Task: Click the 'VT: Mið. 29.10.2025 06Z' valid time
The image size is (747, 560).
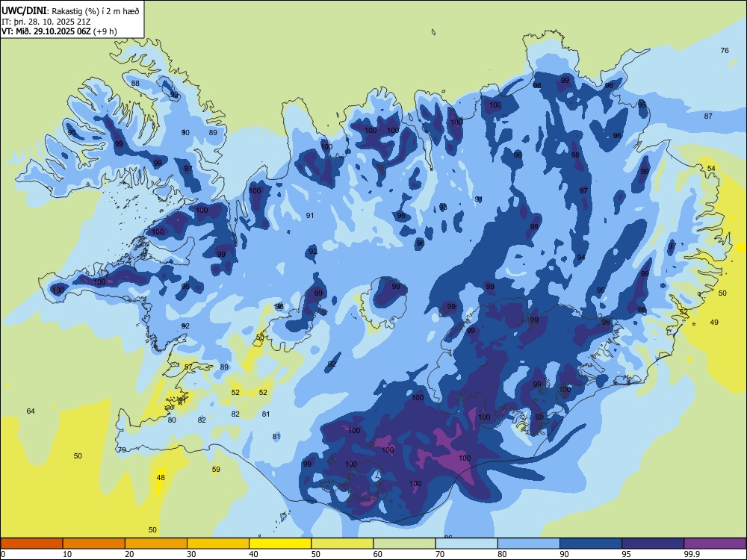Action: 46,31
